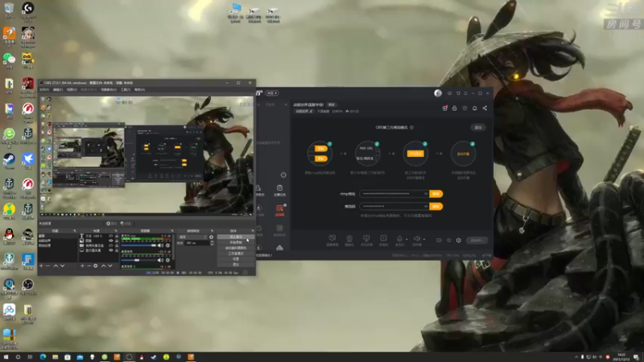Open the Tools menu in OBS
644x362 pixels.
(x=126, y=89)
